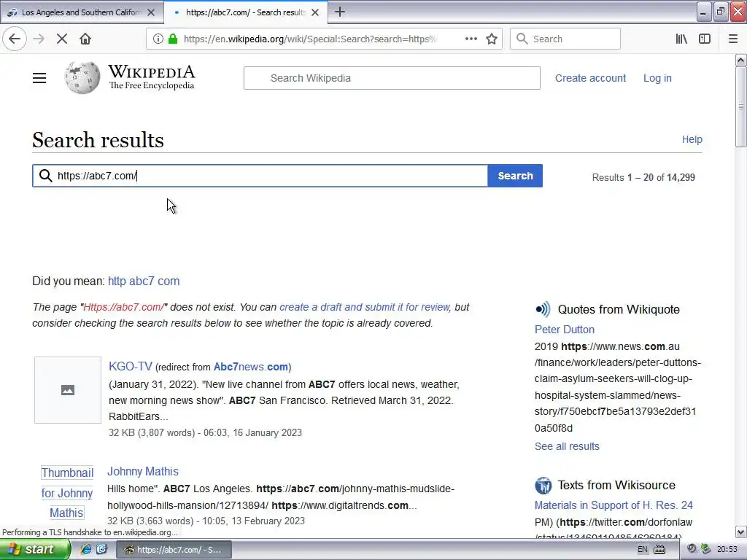Focus the Firefox toolbar Search box
Viewport: 747px width, 560px height.
[x=565, y=39]
